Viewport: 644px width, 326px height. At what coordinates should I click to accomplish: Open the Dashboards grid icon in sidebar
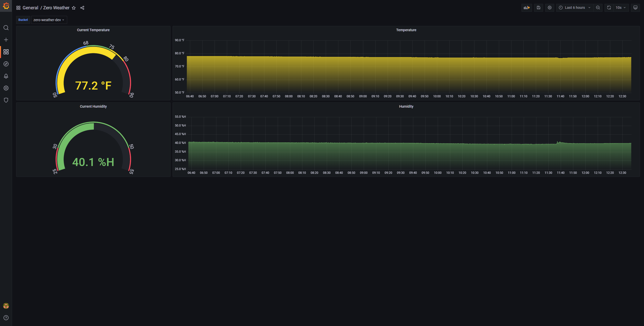(6, 52)
